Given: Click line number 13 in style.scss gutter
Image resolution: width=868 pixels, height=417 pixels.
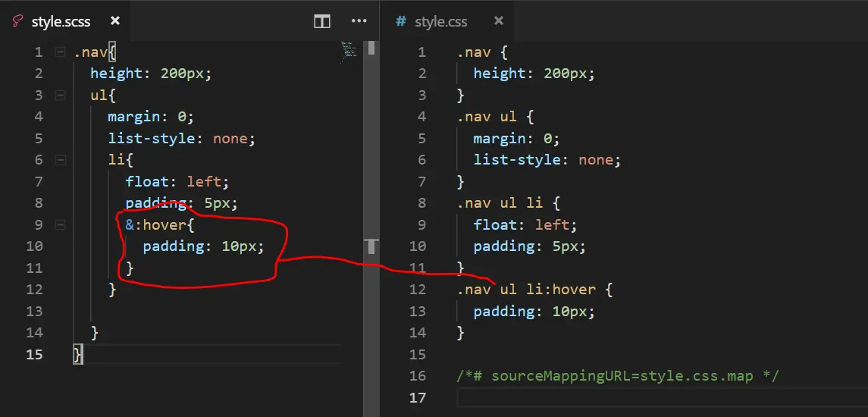Looking at the screenshot, I should 34,311.
